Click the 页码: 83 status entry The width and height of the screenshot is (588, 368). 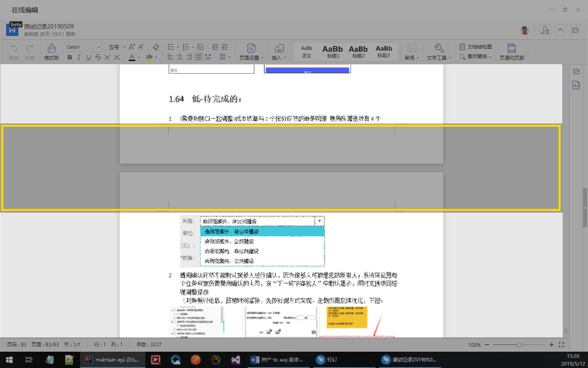[16, 345]
